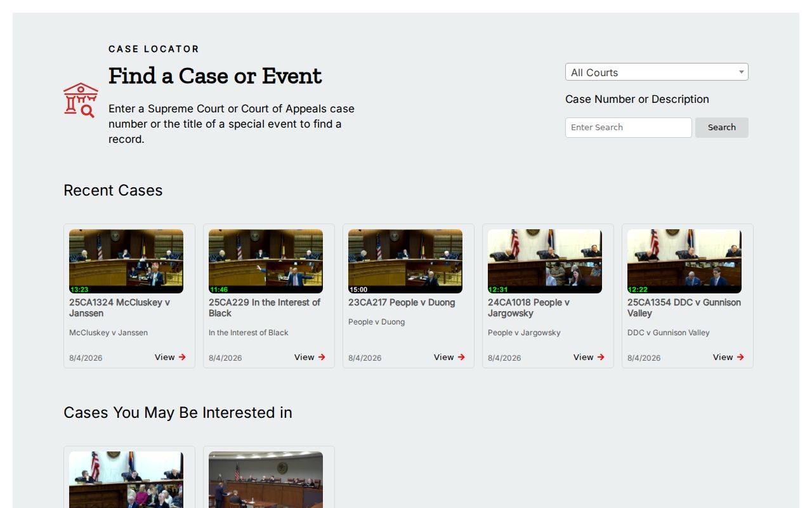The height and width of the screenshot is (508, 812).
Task: Click the 25CA1354 DDC v Gunnison Valley title
Action: click(684, 308)
